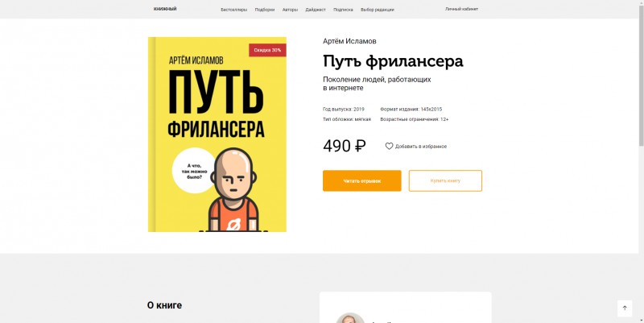
Task: Open the Бестселлеры menu item
Action: (x=234, y=10)
